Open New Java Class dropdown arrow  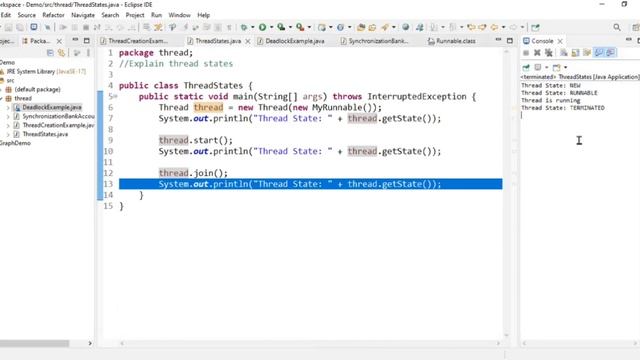click(x=349, y=27)
